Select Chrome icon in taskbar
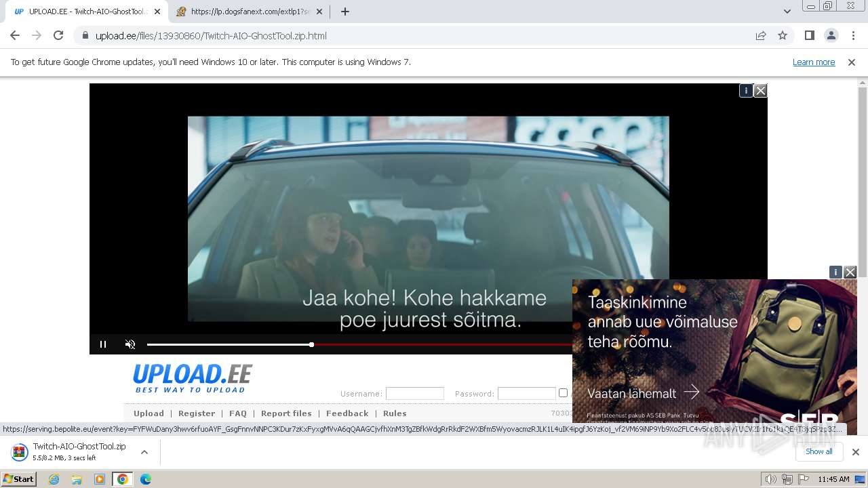This screenshot has height=488, width=868. coord(122,479)
